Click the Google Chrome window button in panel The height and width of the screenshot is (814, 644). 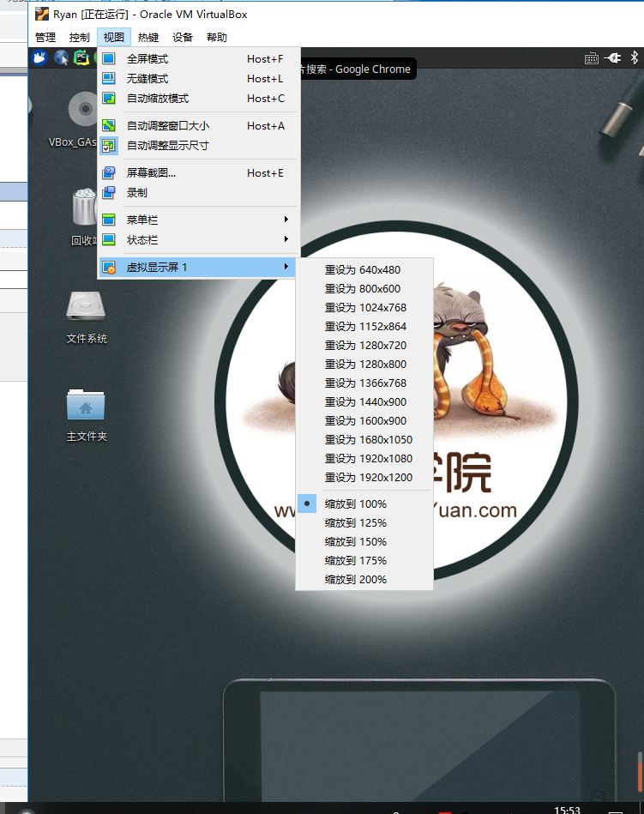click(x=358, y=69)
